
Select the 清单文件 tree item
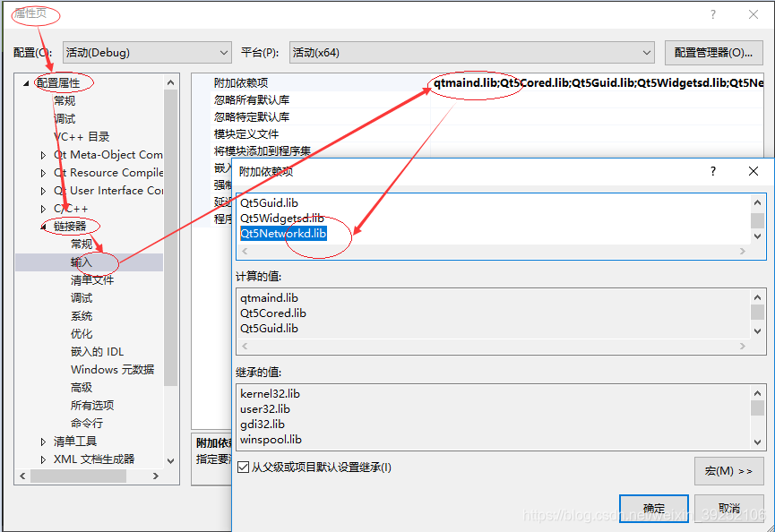(x=92, y=280)
